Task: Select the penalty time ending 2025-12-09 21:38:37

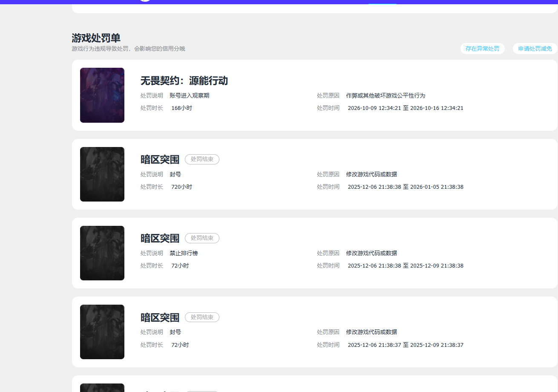Action: (x=406, y=345)
